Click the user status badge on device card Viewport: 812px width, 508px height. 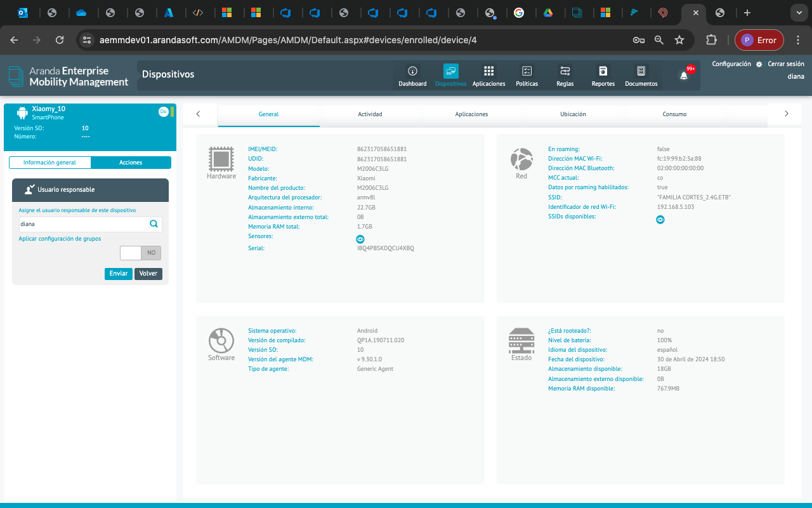tap(163, 112)
